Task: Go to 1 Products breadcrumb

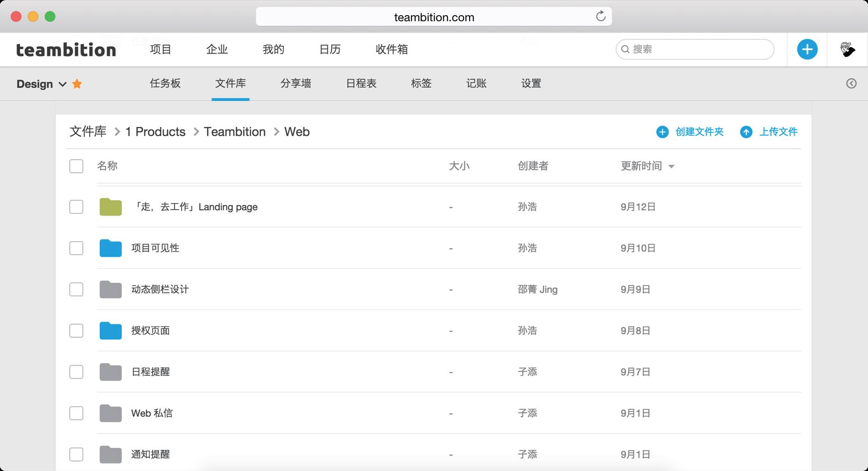Action: tap(156, 132)
